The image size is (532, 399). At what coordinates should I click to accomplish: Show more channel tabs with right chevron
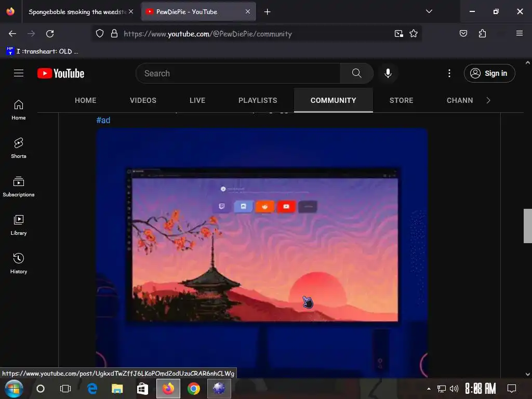coord(488,100)
